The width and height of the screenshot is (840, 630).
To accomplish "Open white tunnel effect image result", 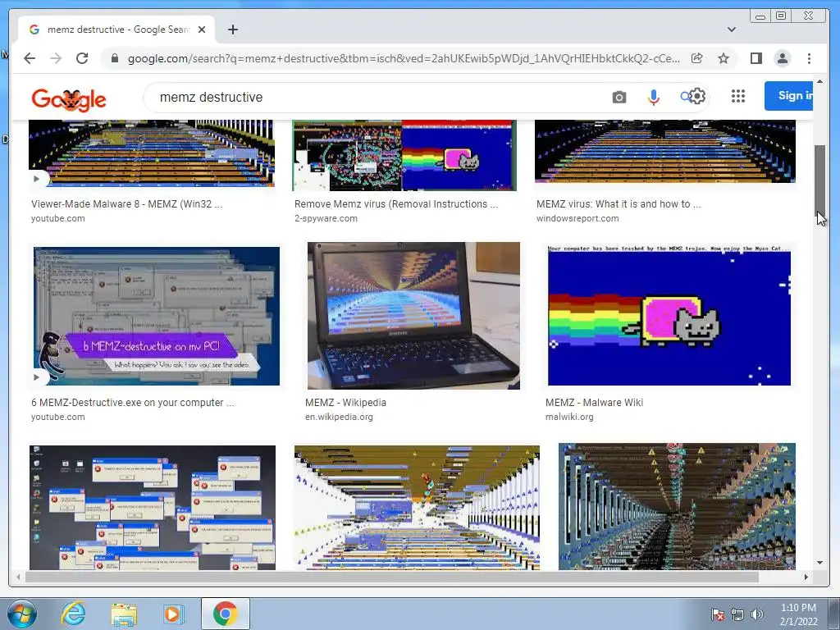I will tap(417, 507).
